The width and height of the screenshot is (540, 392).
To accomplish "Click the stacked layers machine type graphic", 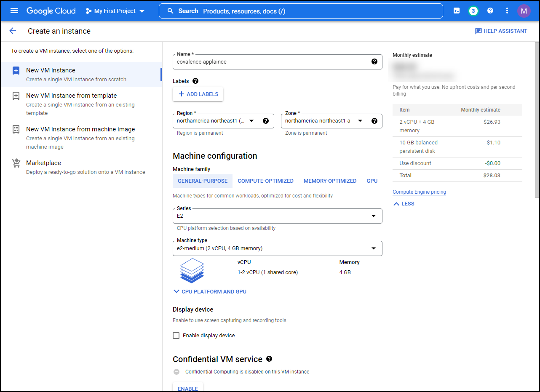I will (x=192, y=270).
